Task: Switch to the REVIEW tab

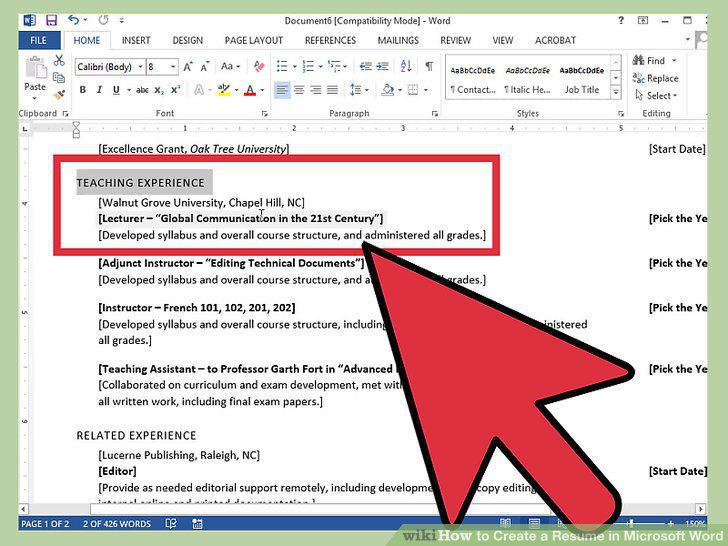Action: tap(455, 40)
